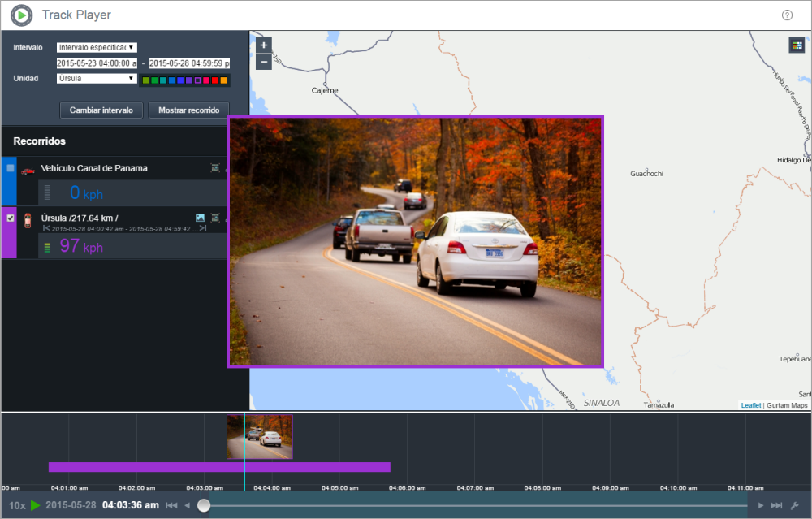Skip to the end of the track
Viewport: 812px width, 519px height.
776,505
